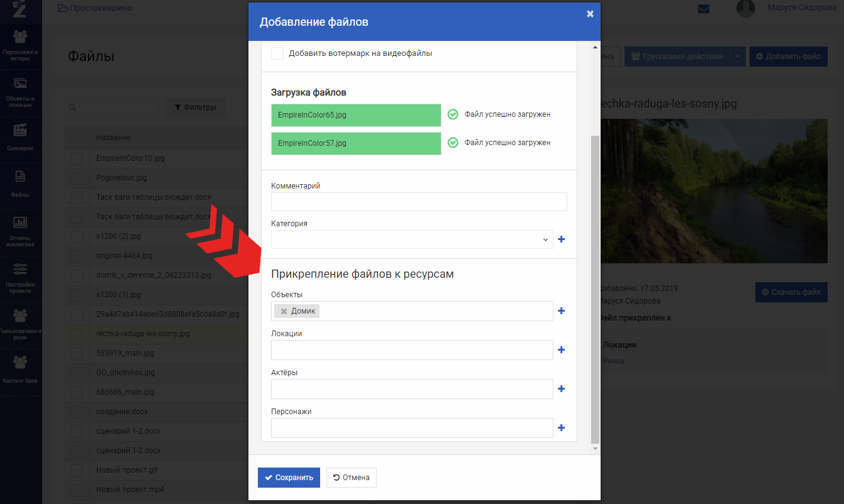844x504 pixels.
Task: Click Групповые действия button
Action: [x=677, y=57]
